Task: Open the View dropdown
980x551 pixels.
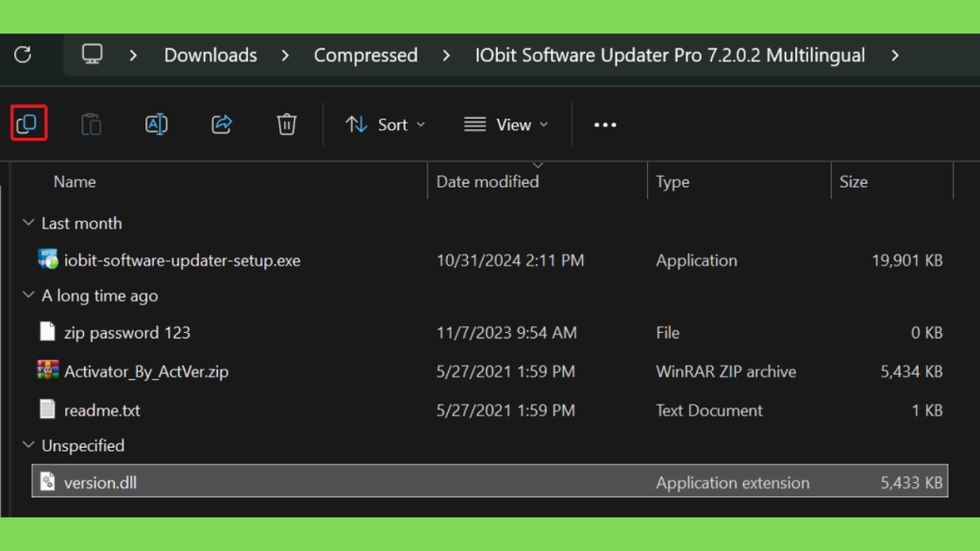Action: [506, 125]
